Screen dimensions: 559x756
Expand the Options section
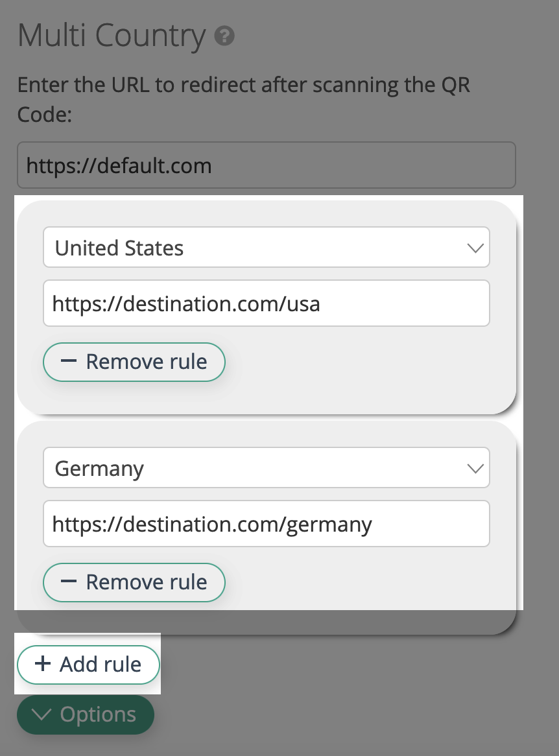[x=85, y=714]
